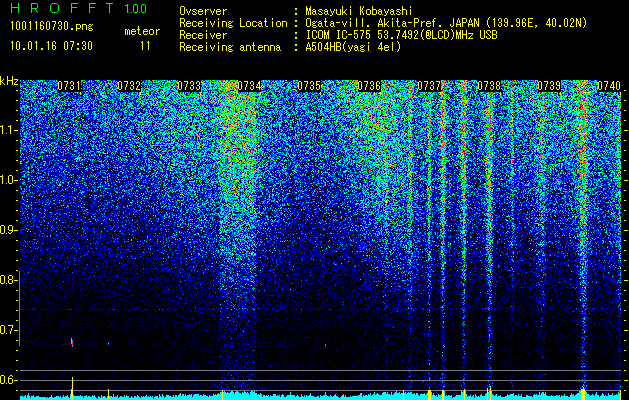Click the 0734 time marker
This screenshot has width=629, height=400.
(249, 86)
